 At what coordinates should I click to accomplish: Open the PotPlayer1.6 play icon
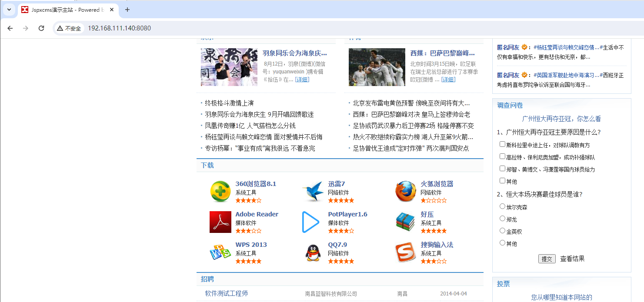311,222
